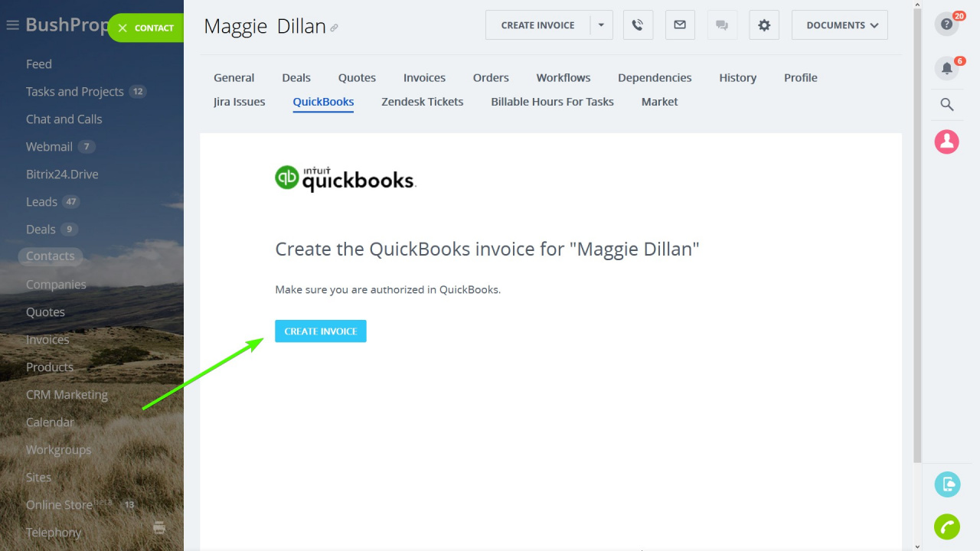Close the Contact panel with X
The image size is (980, 551).
pyautogui.click(x=122, y=28)
